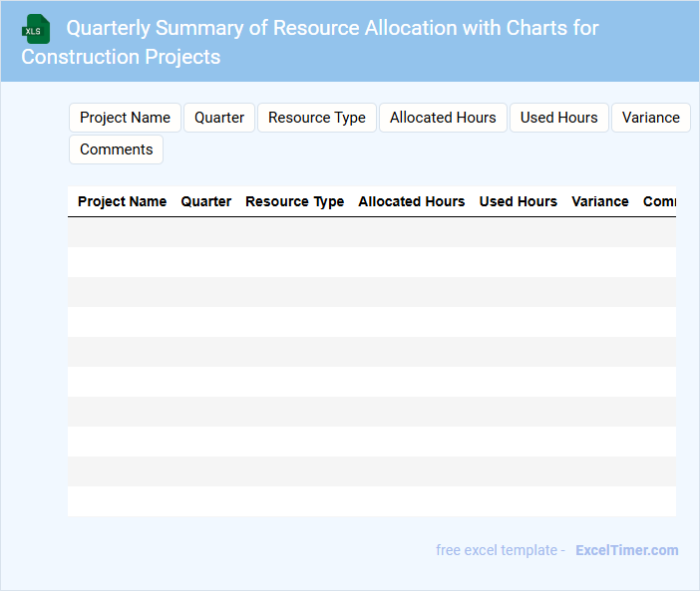This screenshot has width=700, height=591.
Task: Choose the Allocated Hours tag button
Action: click(443, 118)
